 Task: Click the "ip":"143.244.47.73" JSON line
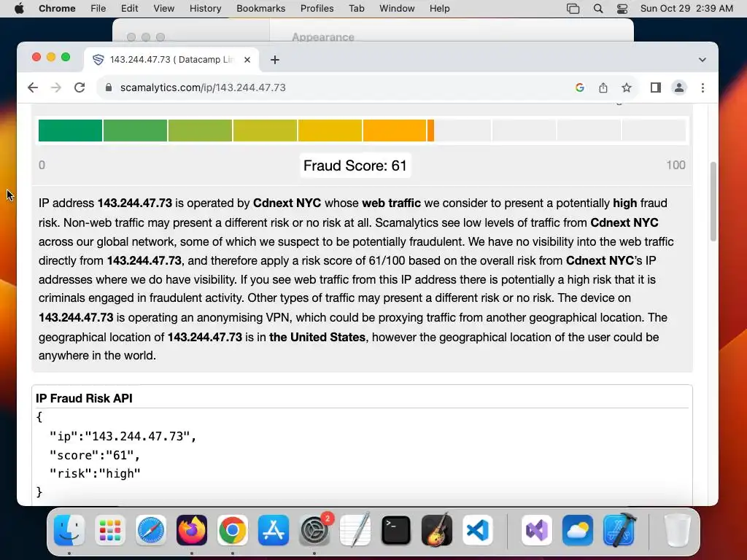click(123, 436)
